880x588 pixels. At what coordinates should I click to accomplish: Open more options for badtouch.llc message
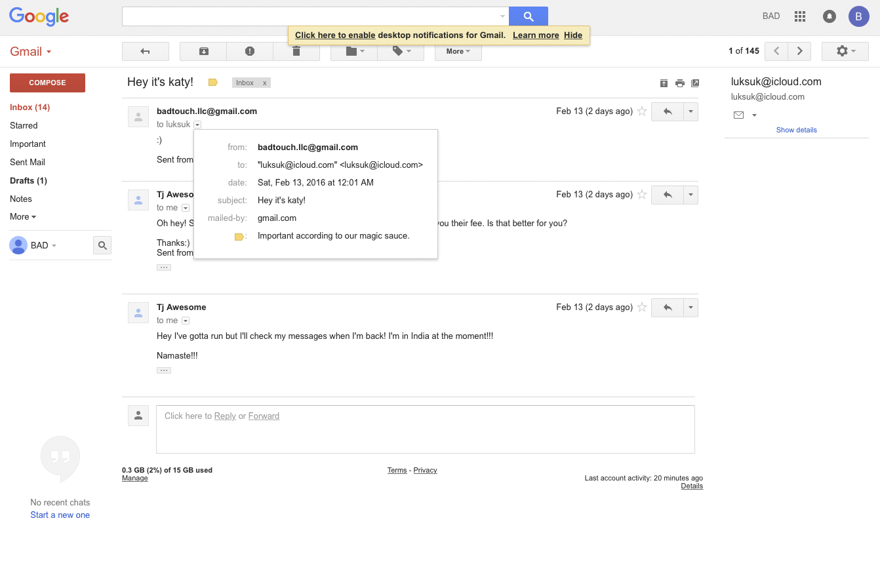click(690, 111)
